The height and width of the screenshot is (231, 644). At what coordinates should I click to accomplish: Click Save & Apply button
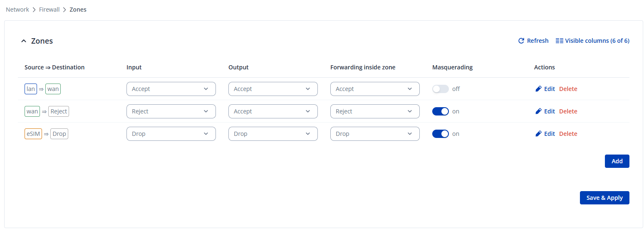(x=604, y=198)
